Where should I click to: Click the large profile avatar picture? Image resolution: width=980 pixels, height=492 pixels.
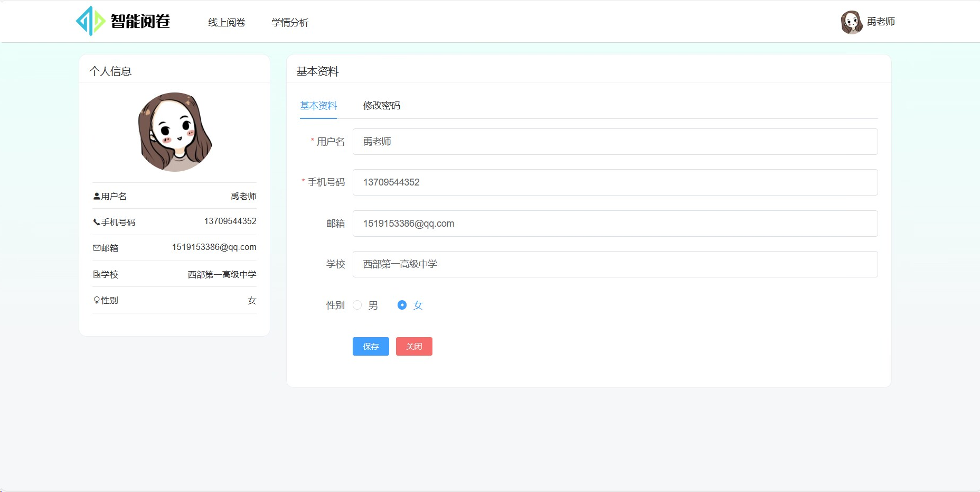click(x=174, y=131)
